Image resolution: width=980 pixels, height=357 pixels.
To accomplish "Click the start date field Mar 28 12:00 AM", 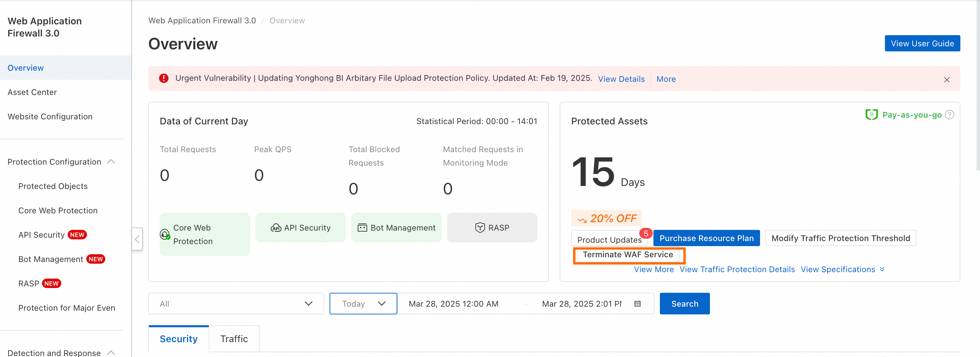I will point(453,303).
